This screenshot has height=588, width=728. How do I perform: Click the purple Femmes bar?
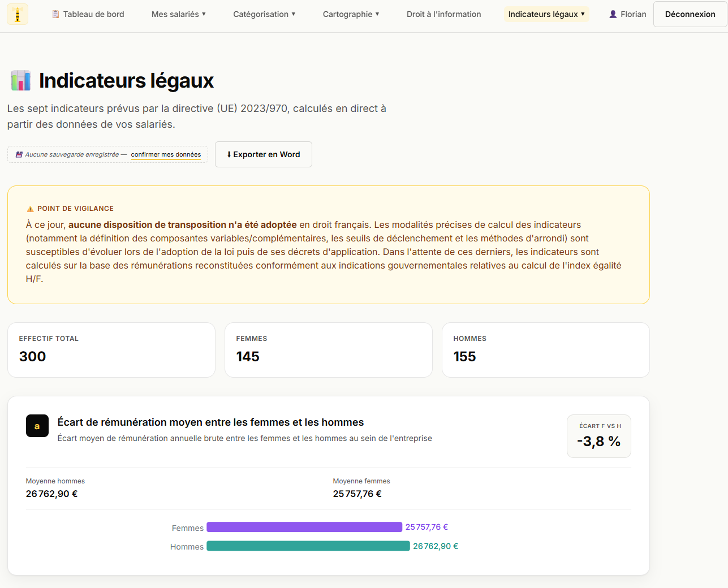click(x=304, y=527)
